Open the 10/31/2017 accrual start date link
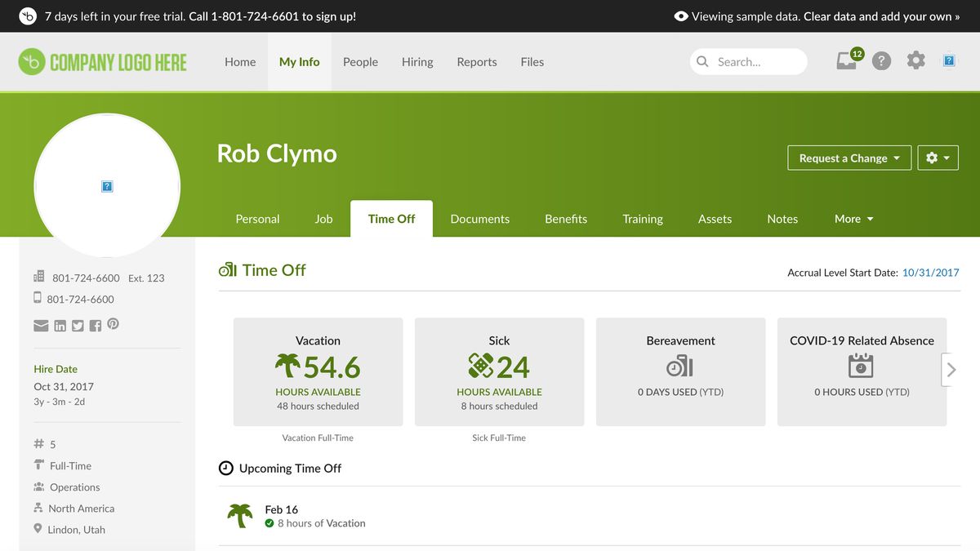980x551 pixels. click(930, 272)
